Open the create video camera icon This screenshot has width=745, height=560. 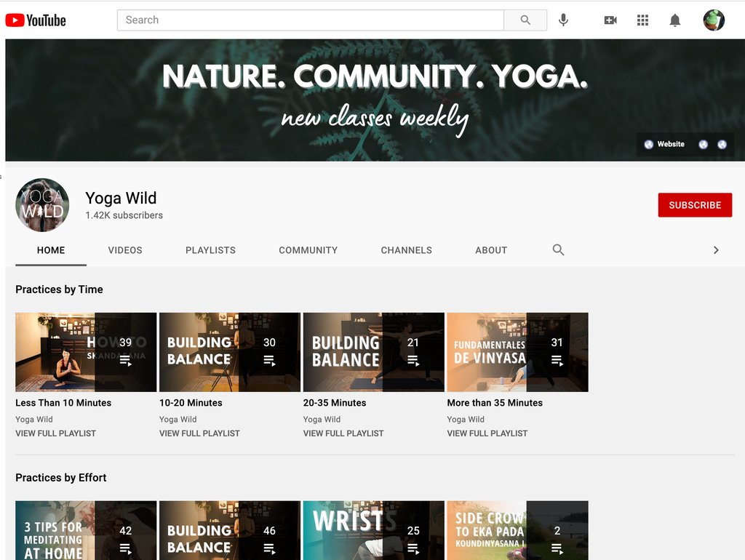click(610, 20)
